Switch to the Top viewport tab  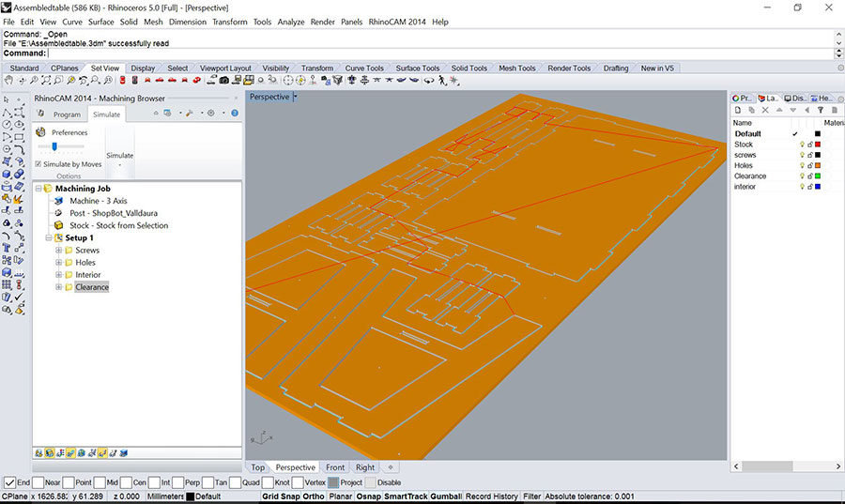(257, 467)
